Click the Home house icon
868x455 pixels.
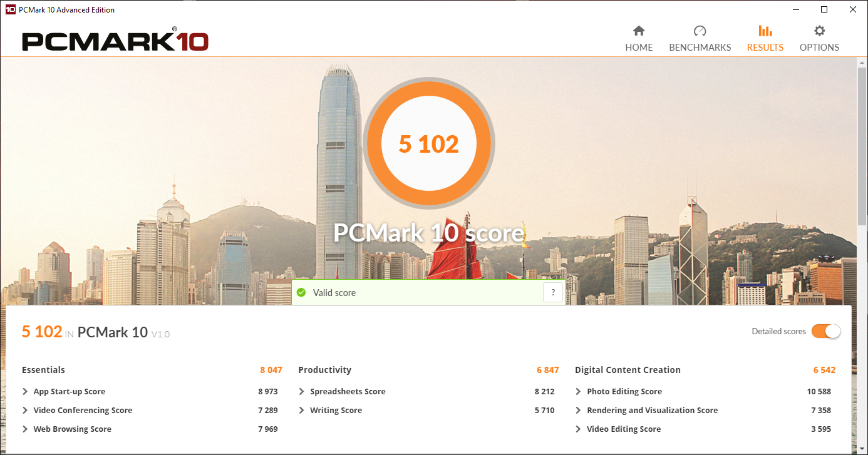pos(639,31)
